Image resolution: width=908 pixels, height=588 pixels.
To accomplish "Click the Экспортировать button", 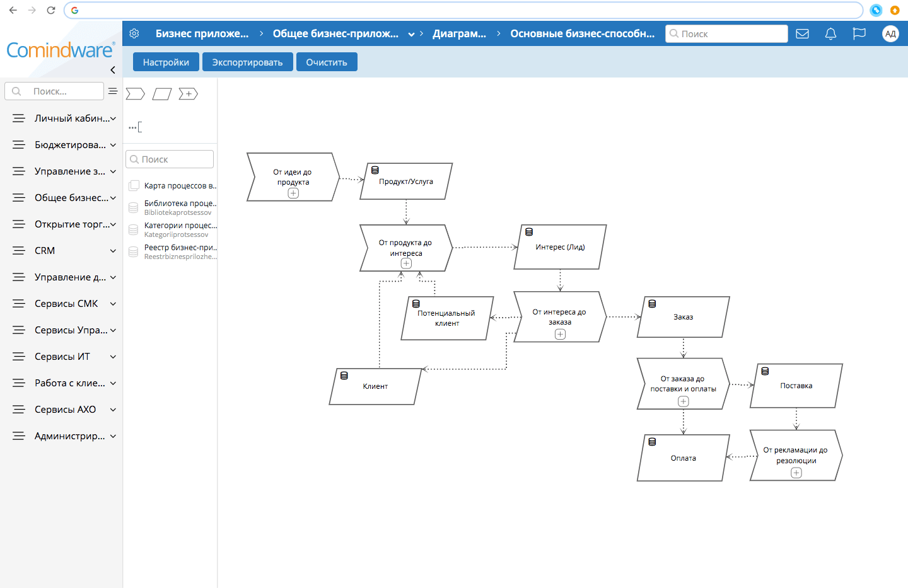I will click(x=247, y=62).
